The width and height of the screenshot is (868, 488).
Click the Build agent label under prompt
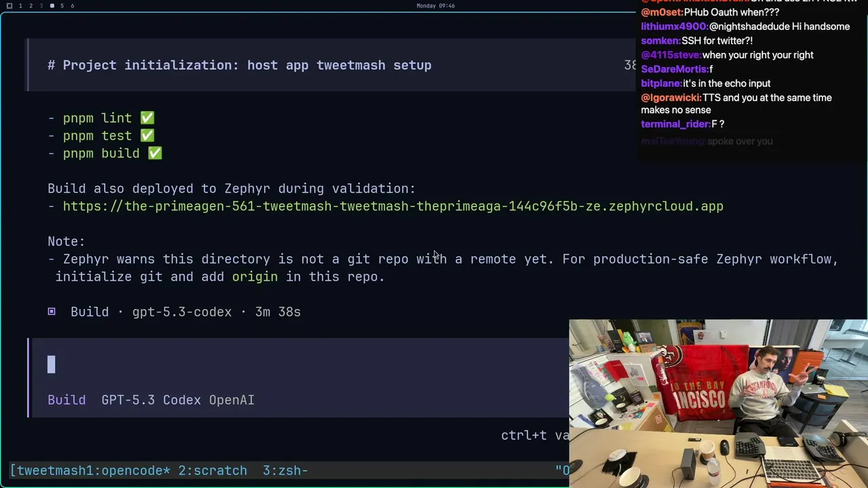click(x=66, y=400)
